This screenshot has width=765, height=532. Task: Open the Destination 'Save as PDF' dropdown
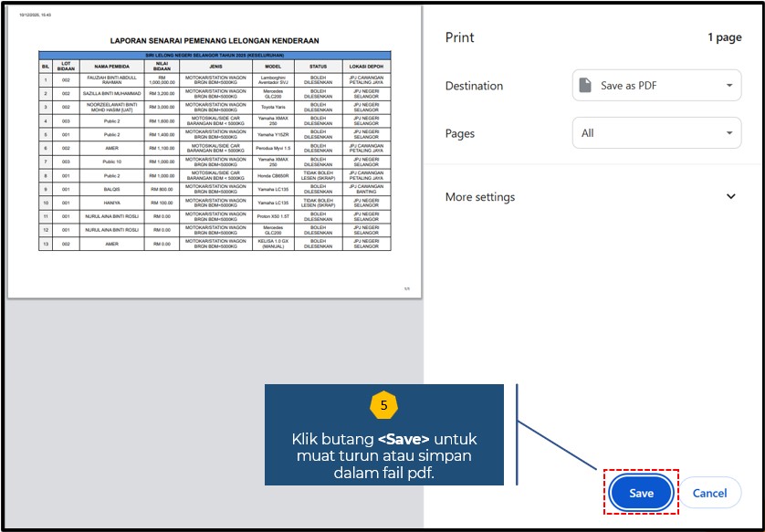click(655, 86)
